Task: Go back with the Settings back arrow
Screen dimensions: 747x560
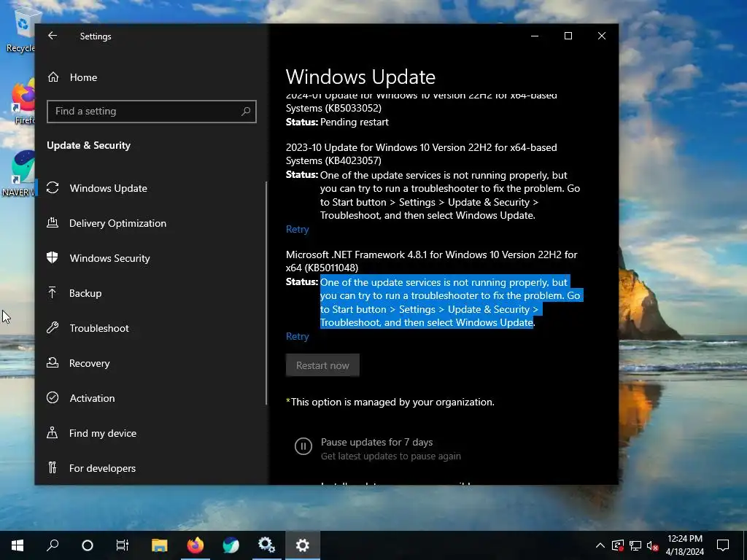Action: [53, 36]
